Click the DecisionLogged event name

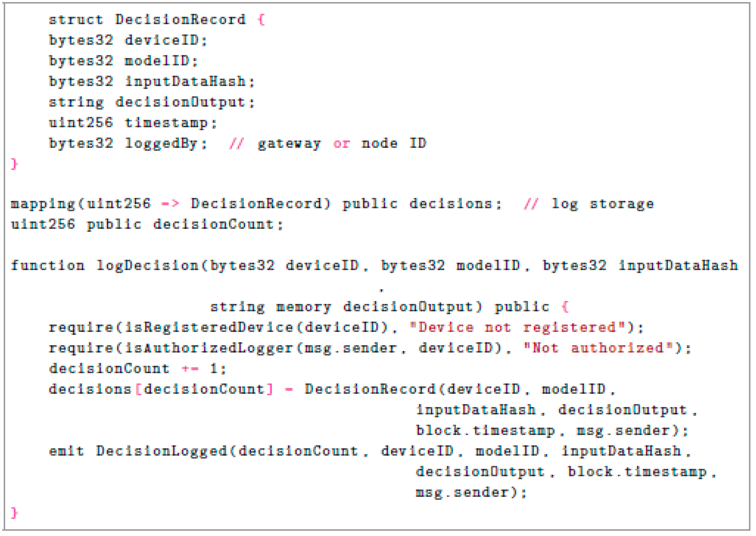[x=161, y=451]
